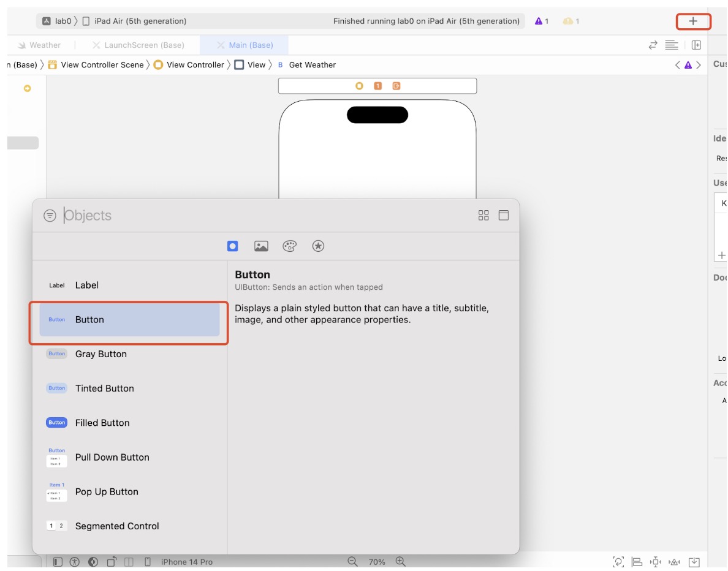Click the zoom in magnifier icon

coord(400,562)
